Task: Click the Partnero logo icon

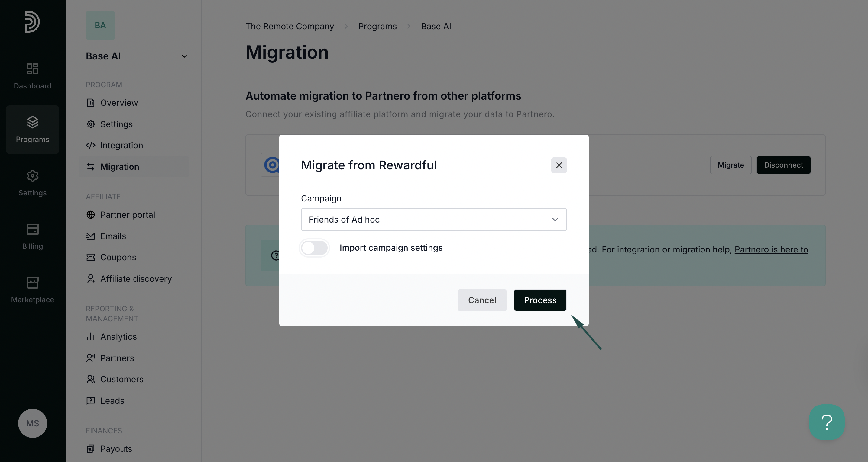Action: 32,21
